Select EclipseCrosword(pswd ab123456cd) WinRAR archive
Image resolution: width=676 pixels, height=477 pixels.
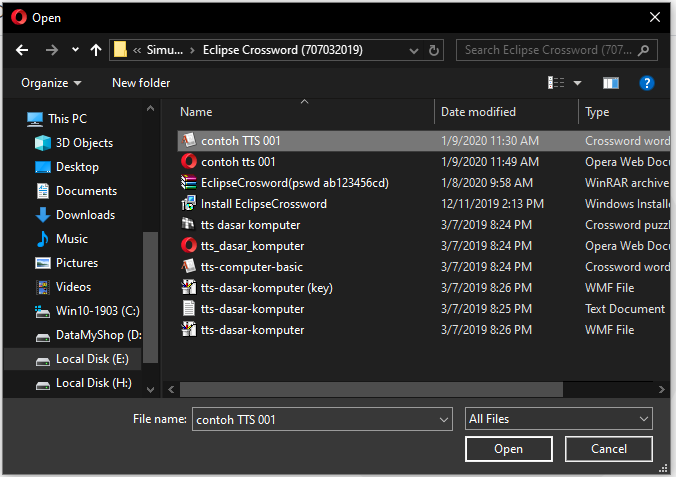coord(423,183)
